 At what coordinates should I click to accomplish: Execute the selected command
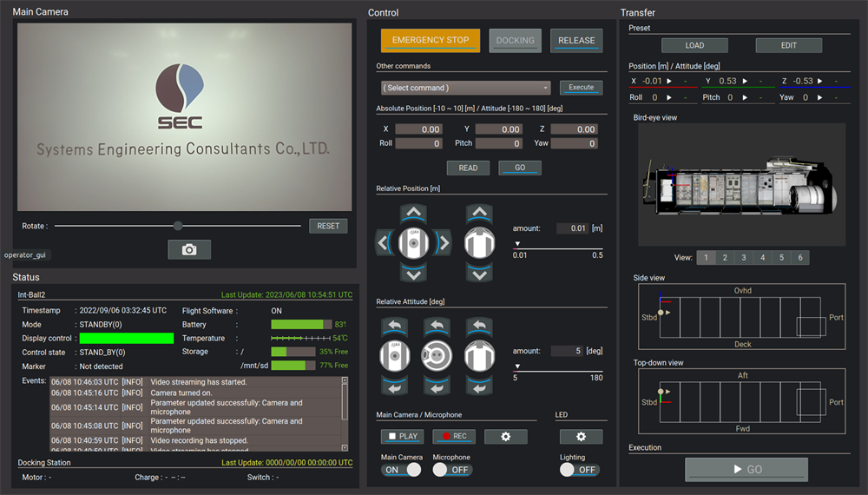tap(581, 88)
